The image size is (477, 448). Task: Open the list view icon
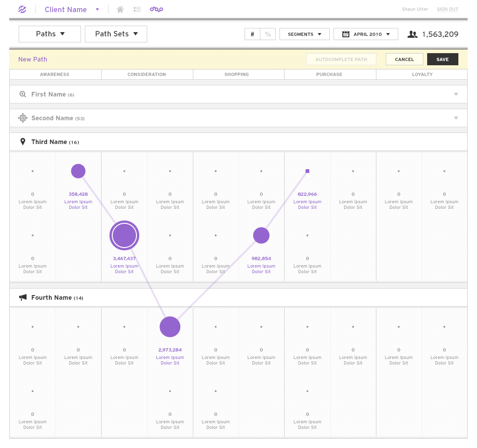[137, 9]
